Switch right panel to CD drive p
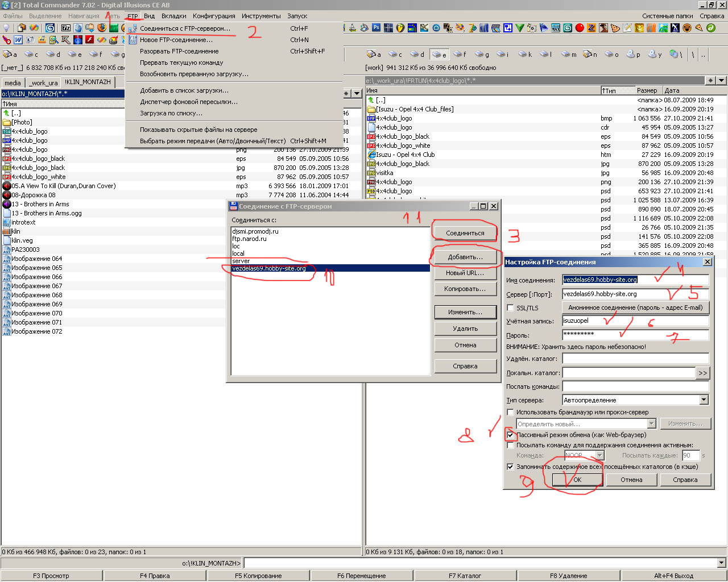 click(x=634, y=55)
